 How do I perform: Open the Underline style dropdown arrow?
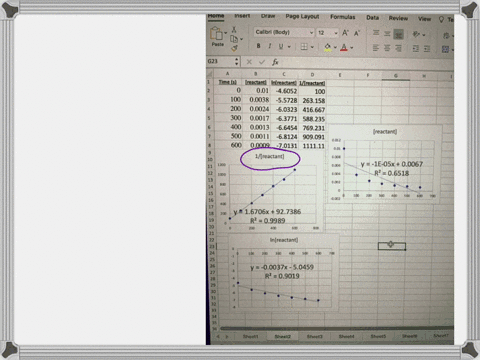pyautogui.click(x=289, y=47)
